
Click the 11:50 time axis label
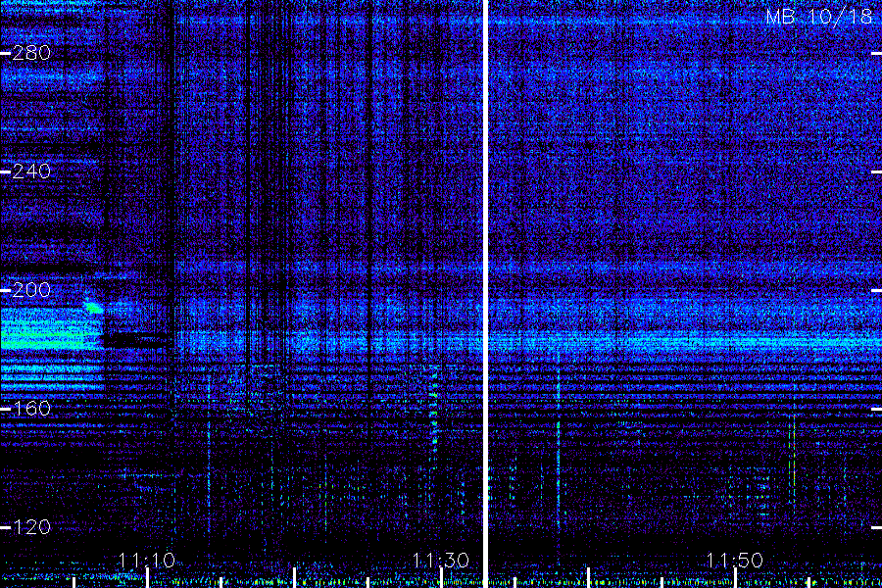click(x=735, y=560)
